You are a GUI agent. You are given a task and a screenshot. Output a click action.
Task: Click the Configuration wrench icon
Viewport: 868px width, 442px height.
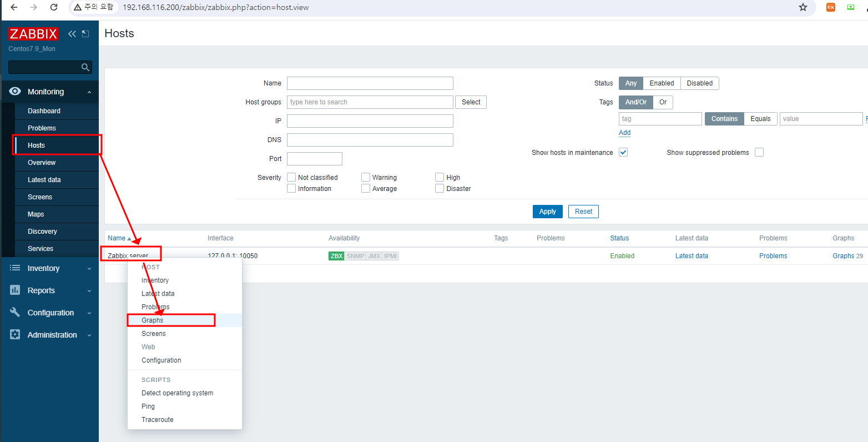coord(15,312)
